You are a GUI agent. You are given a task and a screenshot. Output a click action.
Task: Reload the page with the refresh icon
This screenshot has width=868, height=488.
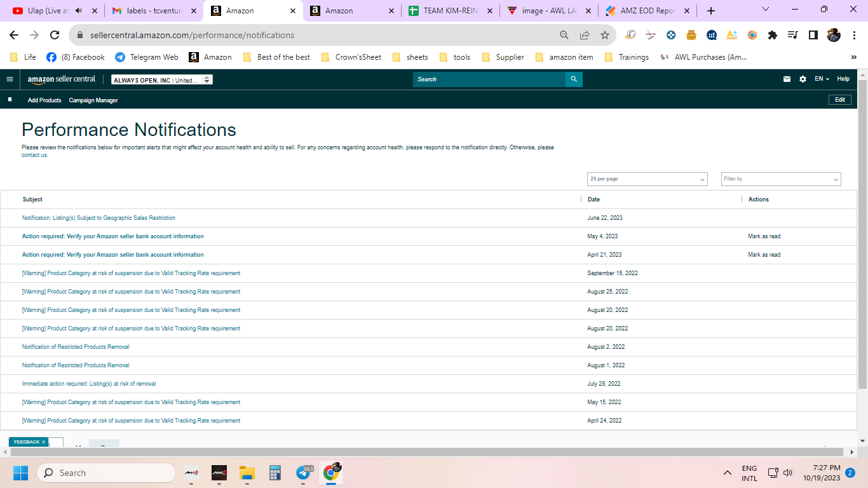[55, 35]
